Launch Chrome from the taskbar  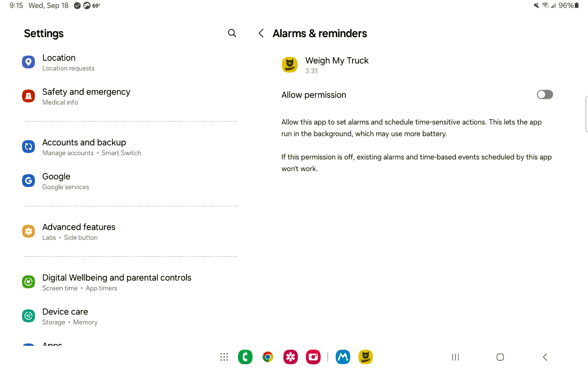tap(268, 357)
